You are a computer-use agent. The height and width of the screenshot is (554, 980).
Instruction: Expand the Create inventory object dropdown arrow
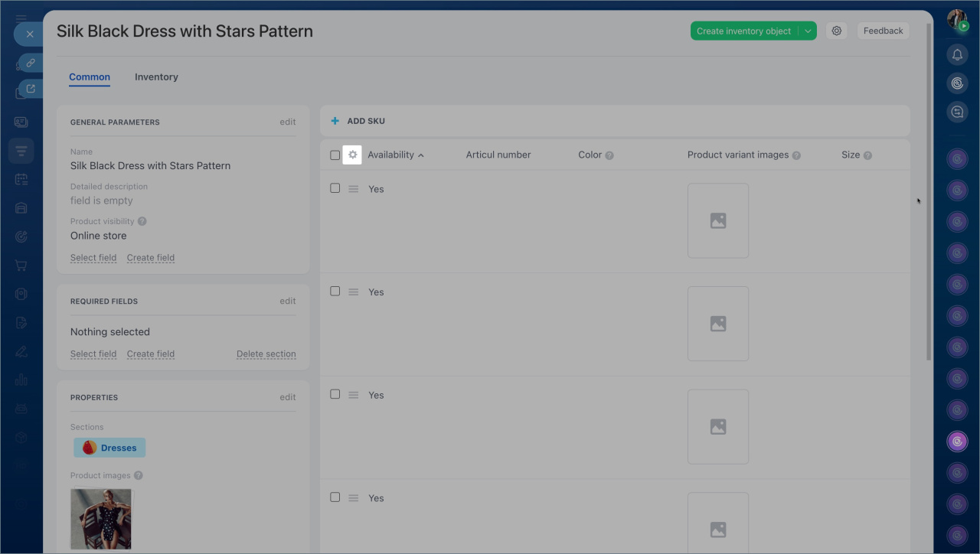[x=808, y=31]
